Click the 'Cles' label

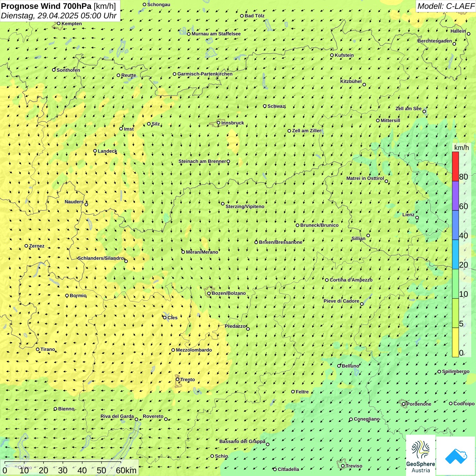(172, 318)
